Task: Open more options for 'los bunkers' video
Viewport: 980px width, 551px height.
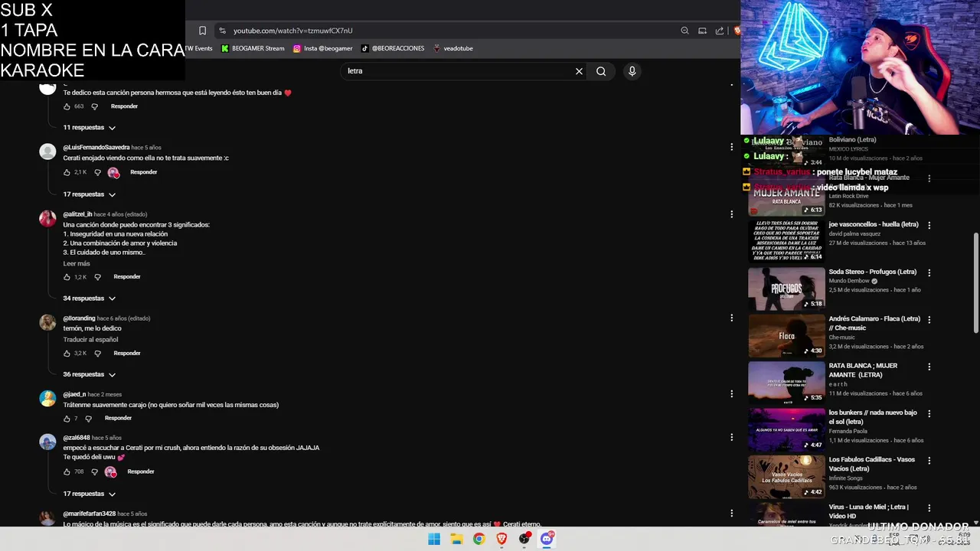Action: 929,414
